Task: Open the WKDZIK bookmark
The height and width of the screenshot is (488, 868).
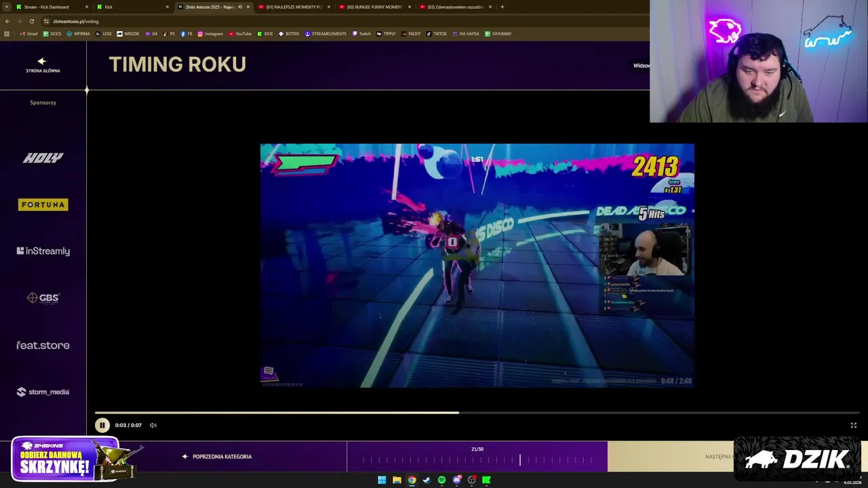Action: (128, 34)
